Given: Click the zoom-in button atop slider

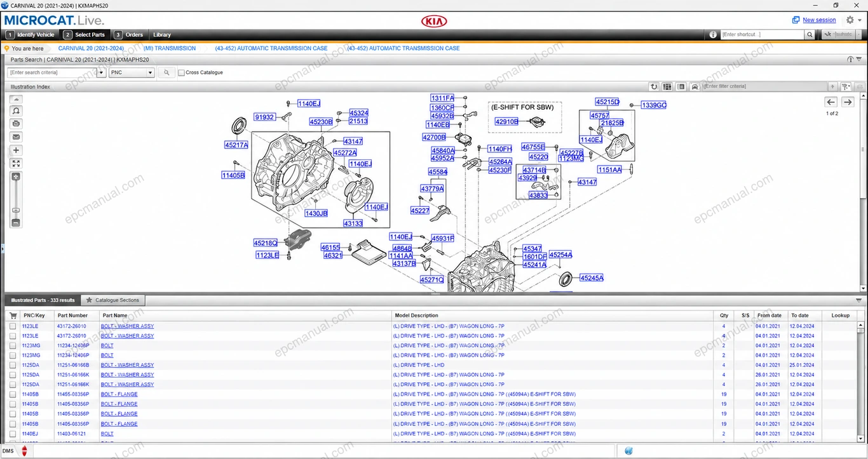Looking at the screenshot, I should 17,176.
